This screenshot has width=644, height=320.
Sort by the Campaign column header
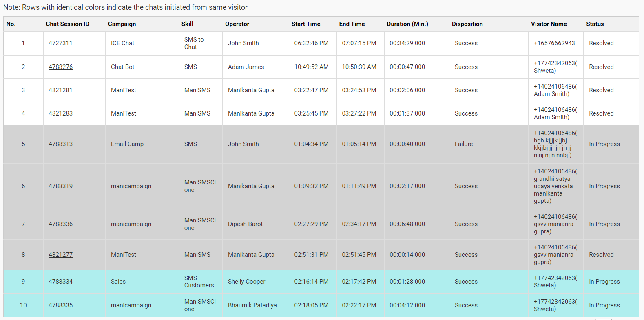(x=122, y=24)
